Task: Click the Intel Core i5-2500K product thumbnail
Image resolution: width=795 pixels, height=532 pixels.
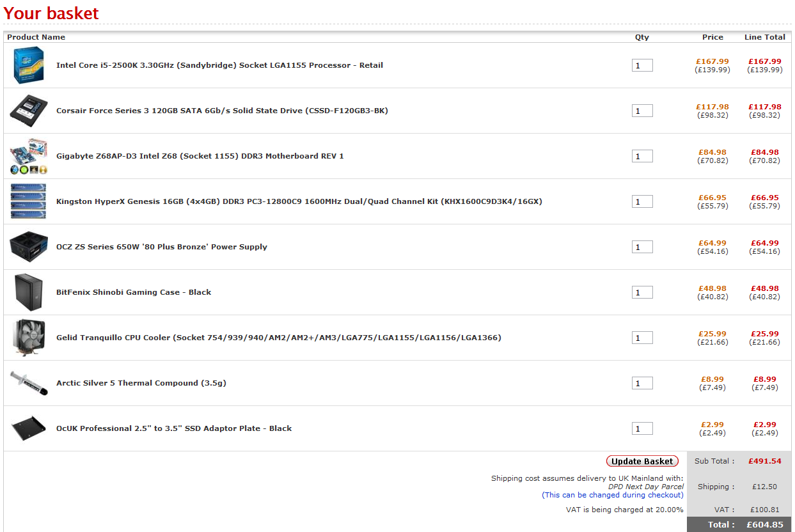Action: click(x=29, y=65)
